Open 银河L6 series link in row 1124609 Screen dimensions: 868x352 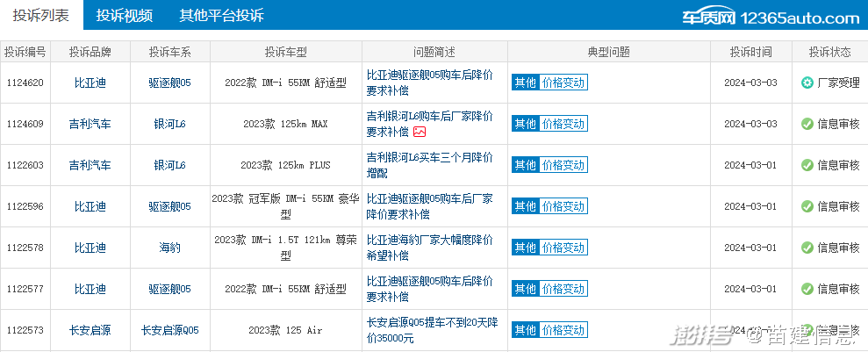pyautogui.click(x=170, y=124)
